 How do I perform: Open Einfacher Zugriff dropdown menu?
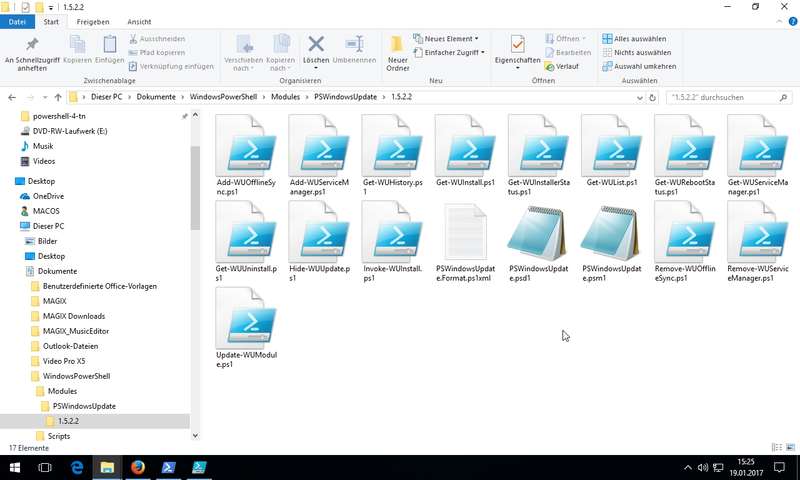point(449,53)
